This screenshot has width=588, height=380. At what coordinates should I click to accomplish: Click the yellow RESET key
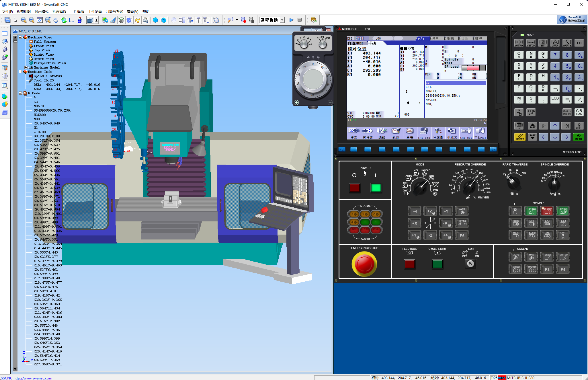click(x=520, y=137)
